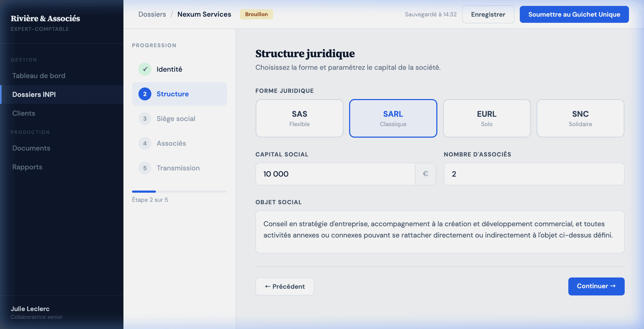Open Dossiers INPI from the sidebar
Viewport: 644px width, 329px height.
click(x=34, y=94)
